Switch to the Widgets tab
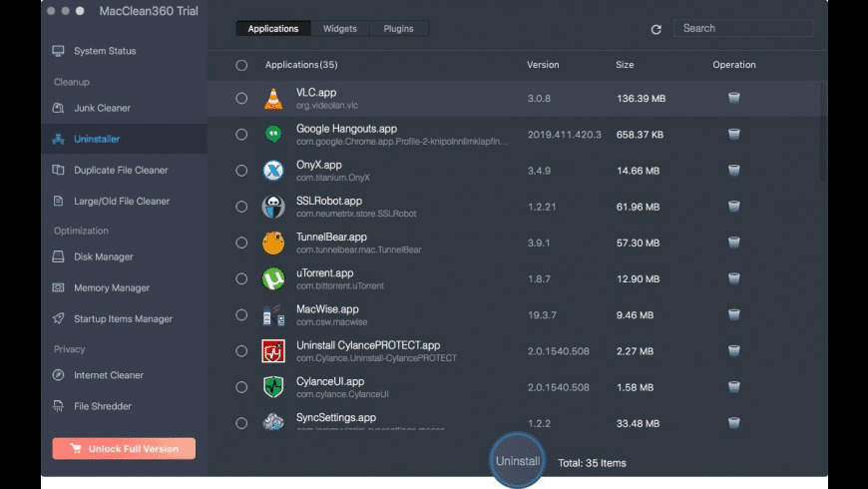Image resolution: width=868 pixels, height=489 pixels. point(339,29)
